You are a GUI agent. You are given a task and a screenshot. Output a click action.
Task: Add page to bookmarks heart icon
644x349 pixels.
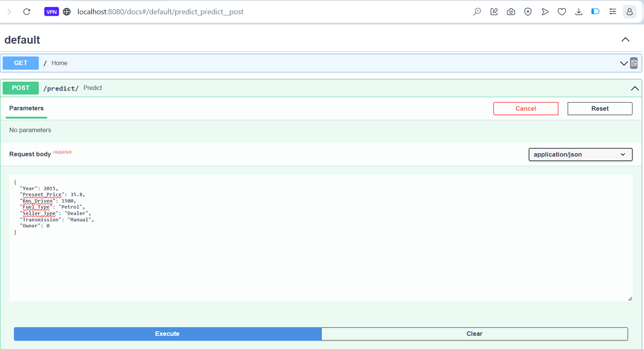click(562, 12)
